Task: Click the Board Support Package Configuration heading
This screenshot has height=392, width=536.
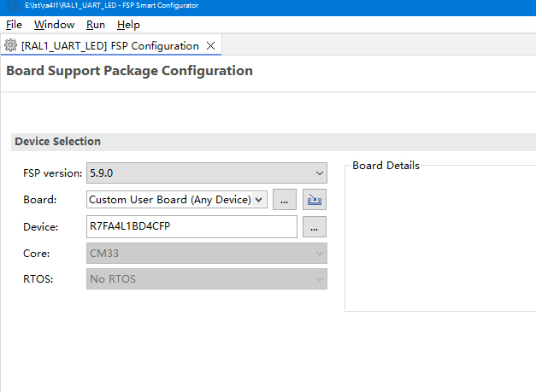Action: point(130,71)
